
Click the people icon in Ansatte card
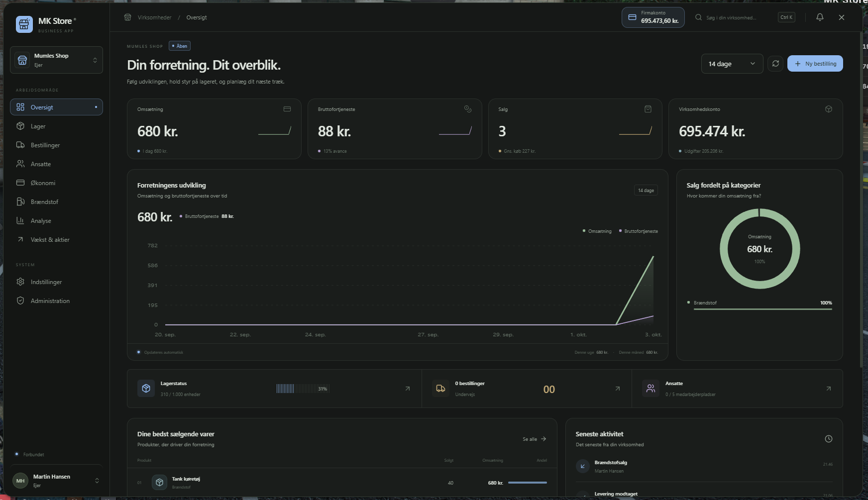tap(651, 389)
